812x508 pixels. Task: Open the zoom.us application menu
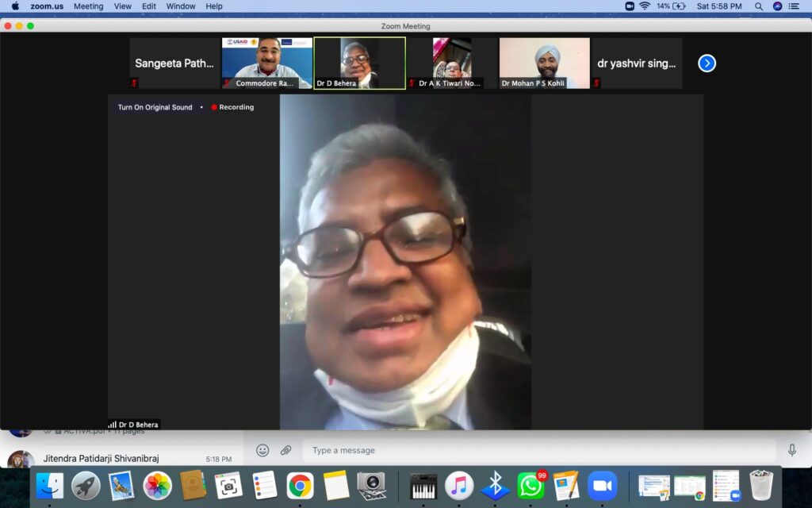coord(46,6)
